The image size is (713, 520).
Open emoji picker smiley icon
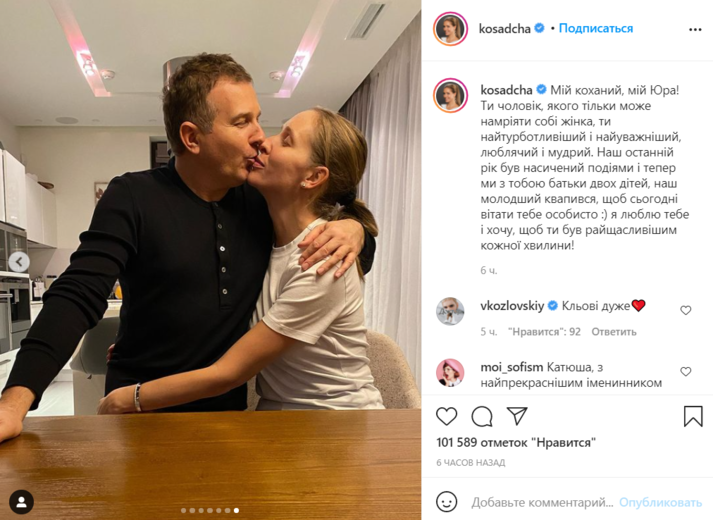point(447,502)
